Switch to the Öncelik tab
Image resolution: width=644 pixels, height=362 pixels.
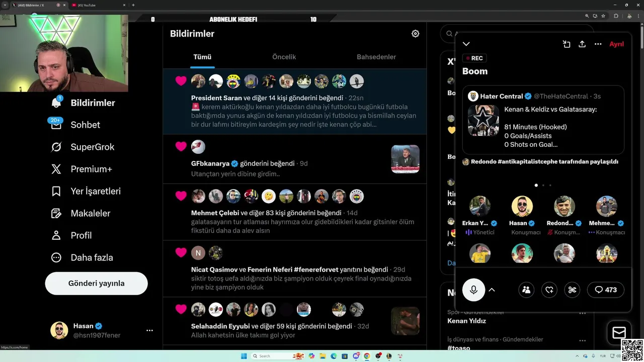[284, 57]
